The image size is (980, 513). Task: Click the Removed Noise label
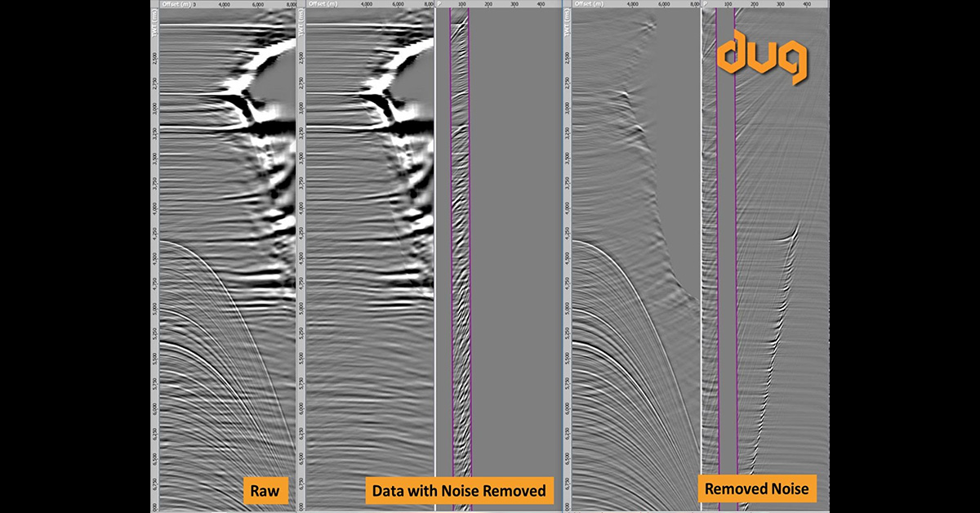(x=756, y=489)
